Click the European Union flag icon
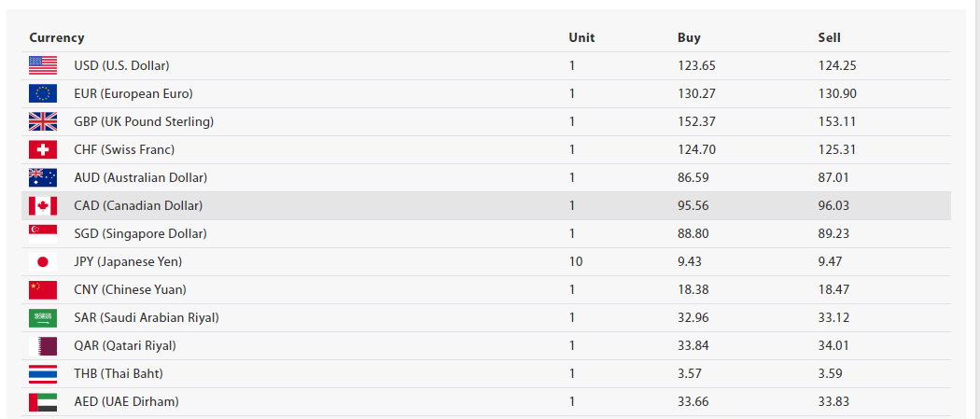Screen dimensions: 980x419 [x=43, y=93]
